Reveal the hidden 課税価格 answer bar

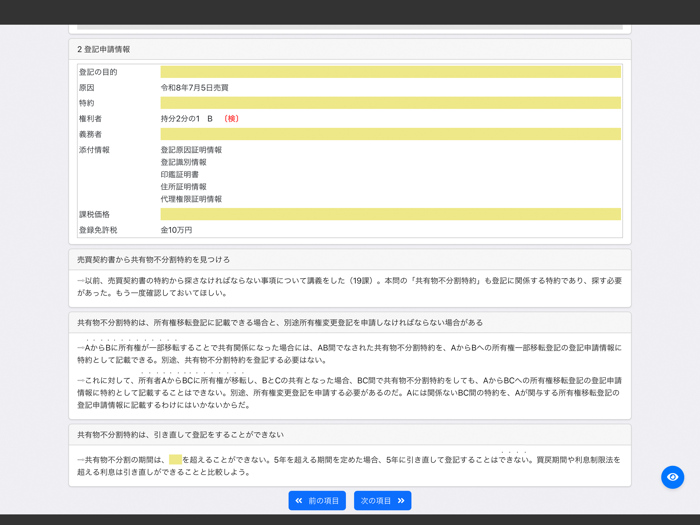click(391, 214)
